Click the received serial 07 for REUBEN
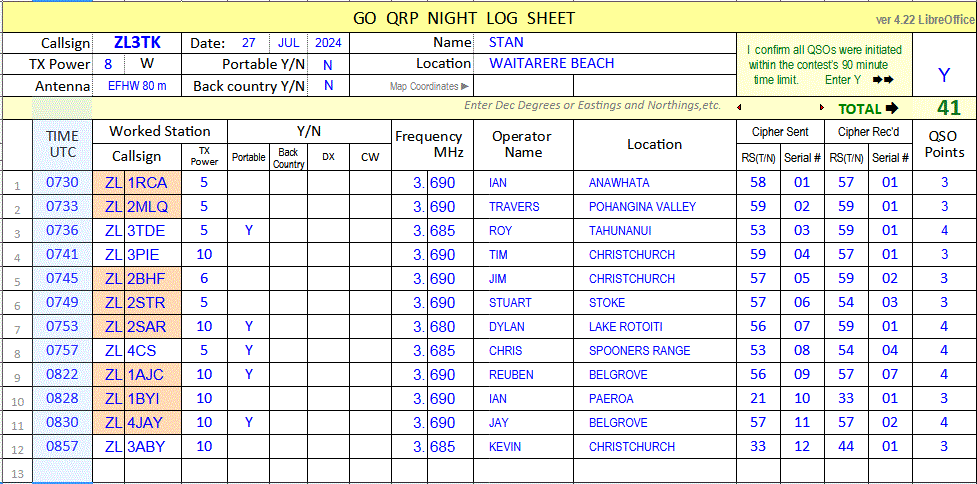 click(x=890, y=374)
